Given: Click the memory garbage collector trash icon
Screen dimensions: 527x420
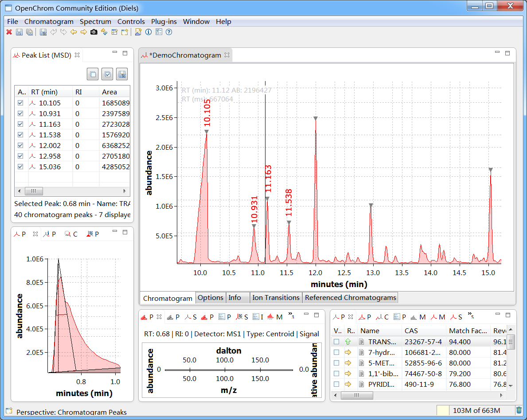Looking at the screenshot, I should [x=519, y=410].
